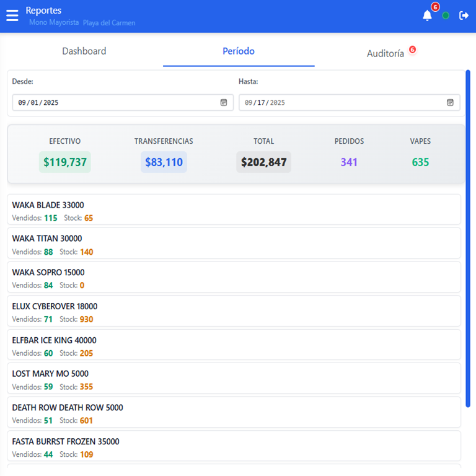Click the logout icon
The width and height of the screenshot is (476, 476).
(464, 15)
